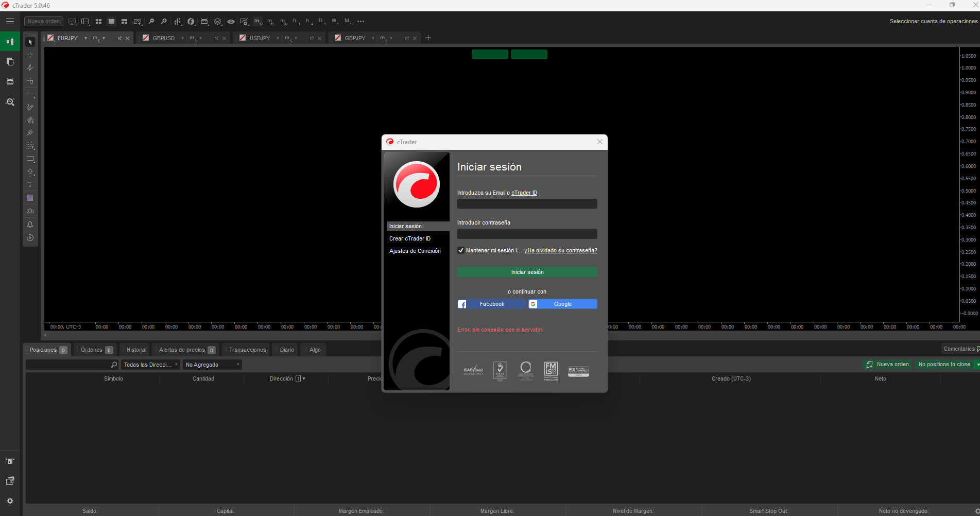This screenshot has width=980, height=516.
Task: Click the email or cTrader ID field
Action: pos(527,204)
